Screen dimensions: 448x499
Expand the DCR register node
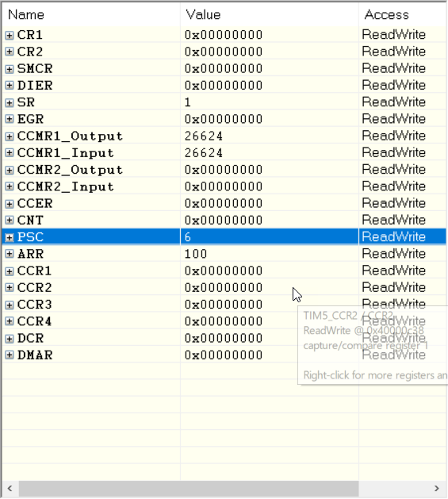(x=10, y=339)
